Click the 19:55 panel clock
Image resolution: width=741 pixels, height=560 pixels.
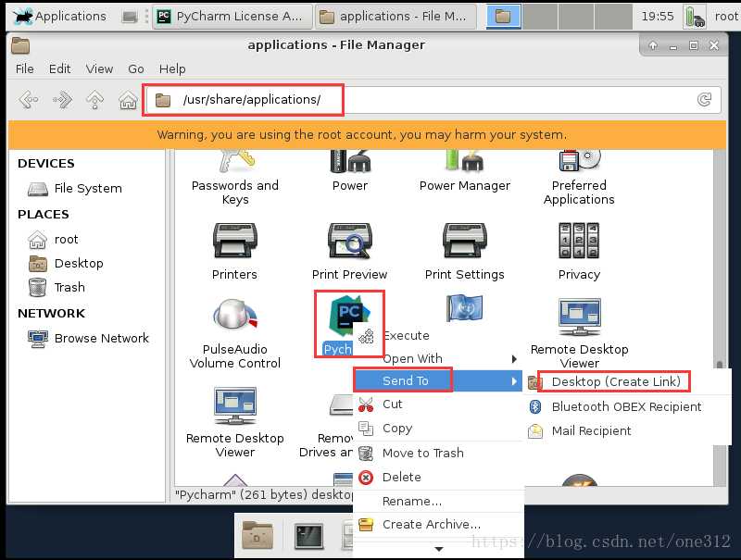(658, 17)
